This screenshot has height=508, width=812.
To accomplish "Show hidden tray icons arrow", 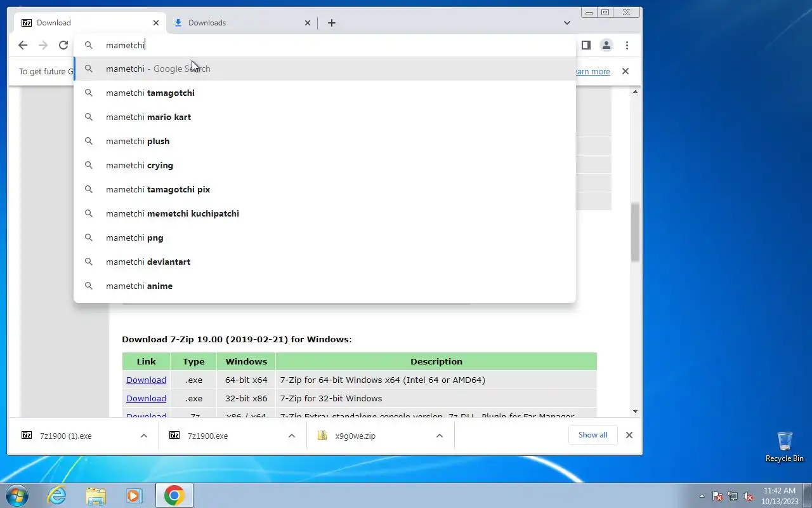I will [x=702, y=496].
